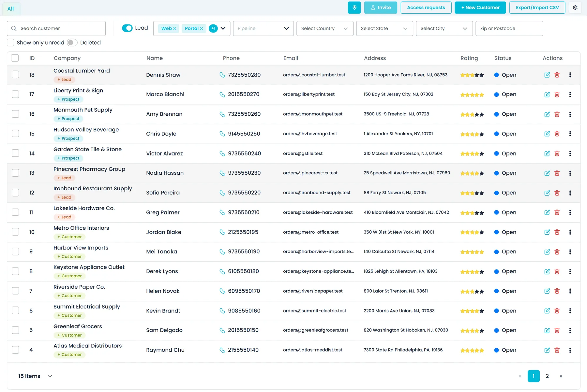This screenshot has height=392, width=587.
Task: Select the Summit Electrical Supply row checkbox
Action: [15, 311]
